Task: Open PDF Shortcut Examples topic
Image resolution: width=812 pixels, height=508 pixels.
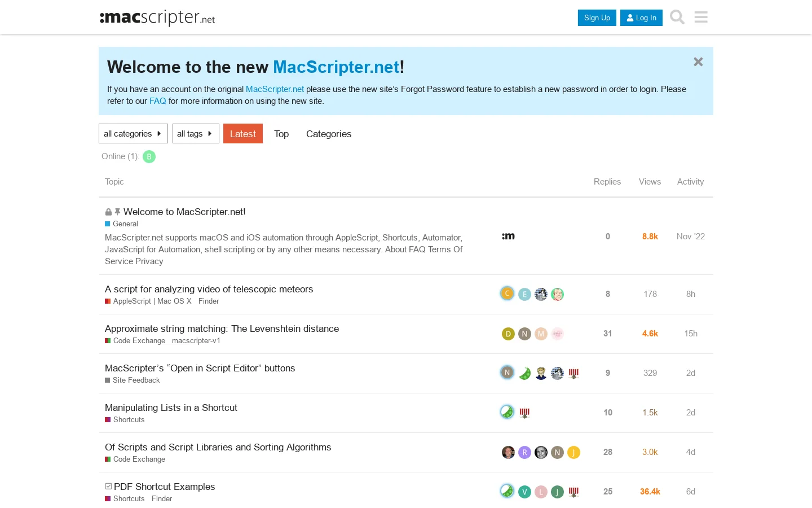Action: (x=164, y=487)
